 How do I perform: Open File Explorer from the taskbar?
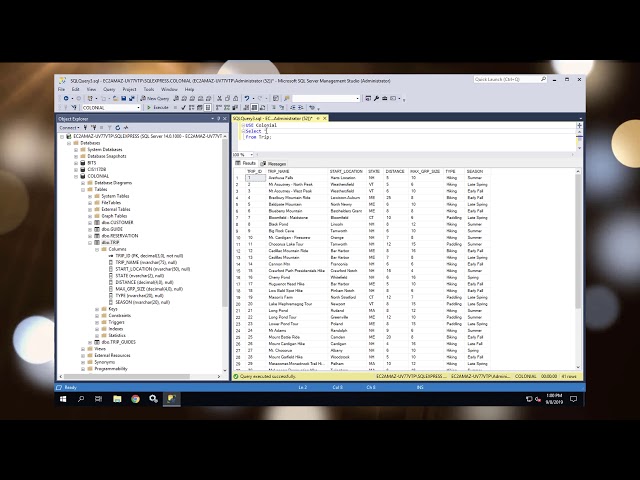click(117, 399)
